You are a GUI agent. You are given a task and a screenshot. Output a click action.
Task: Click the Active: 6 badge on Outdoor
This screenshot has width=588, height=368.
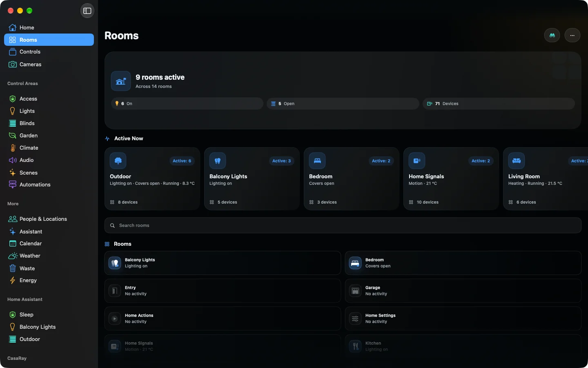pyautogui.click(x=182, y=161)
